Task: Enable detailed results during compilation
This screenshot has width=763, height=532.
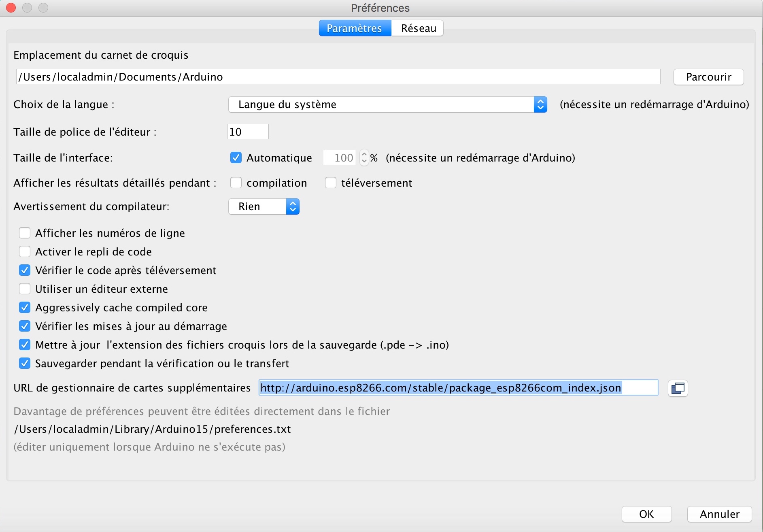Action: click(236, 183)
